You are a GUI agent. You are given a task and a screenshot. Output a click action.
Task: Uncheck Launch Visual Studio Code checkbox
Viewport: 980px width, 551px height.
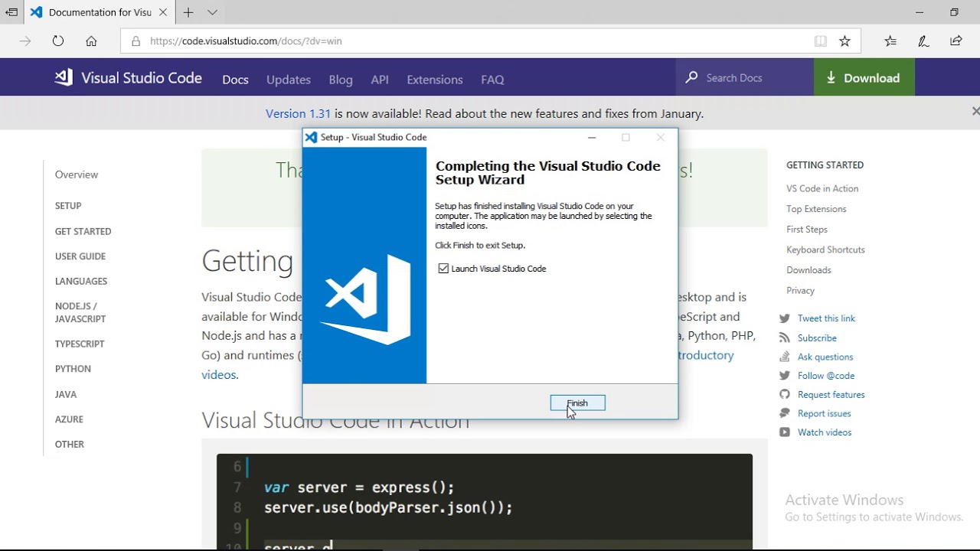(443, 269)
